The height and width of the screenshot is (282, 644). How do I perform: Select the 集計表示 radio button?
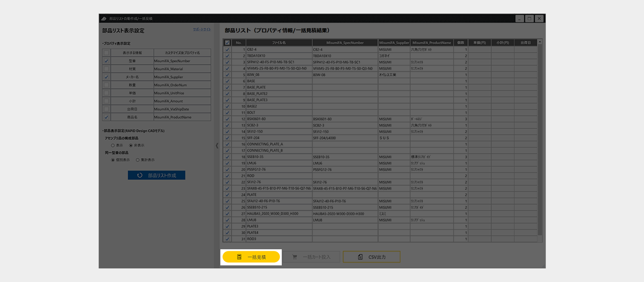click(137, 160)
